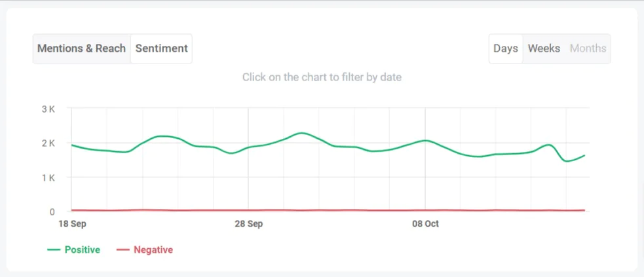Click the 08 Oct date label
The height and width of the screenshot is (277, 644).
[425, 224]
